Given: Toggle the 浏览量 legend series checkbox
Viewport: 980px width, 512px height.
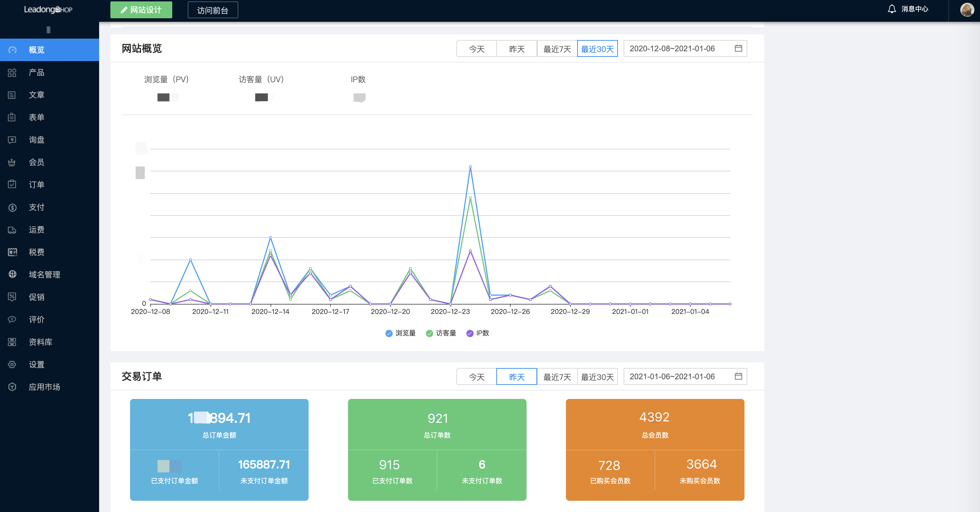Looking at the screenshot, I should click(389, 333).
